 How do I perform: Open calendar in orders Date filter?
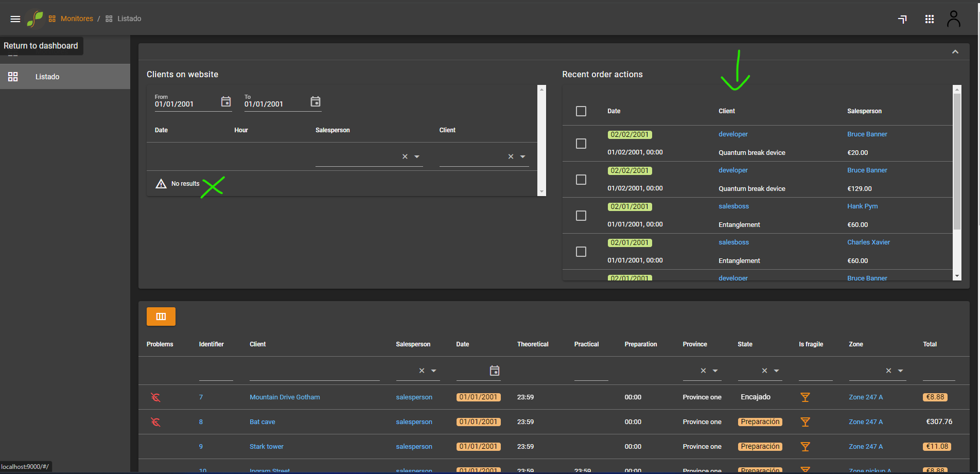click(495, 371)
